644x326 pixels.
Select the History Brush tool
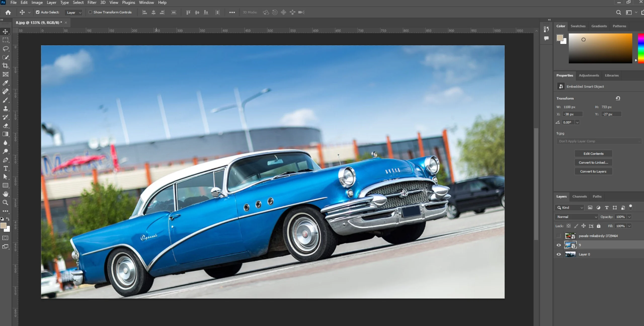tap(5, 117)
